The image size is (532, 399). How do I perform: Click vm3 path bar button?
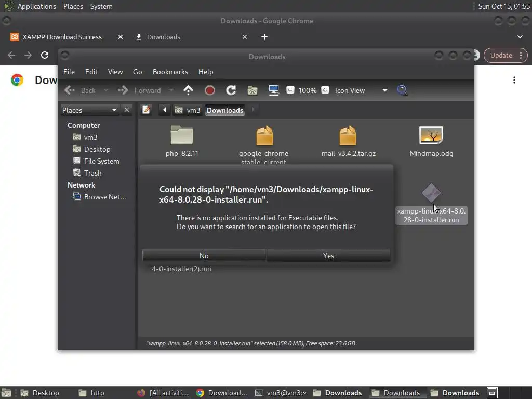point(188,110)
